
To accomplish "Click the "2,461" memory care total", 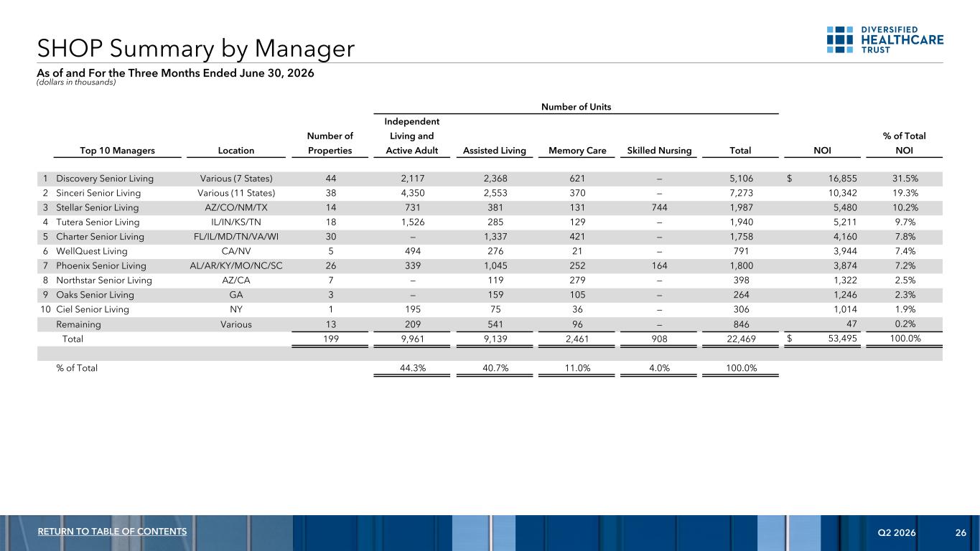I will click(577, 339).
